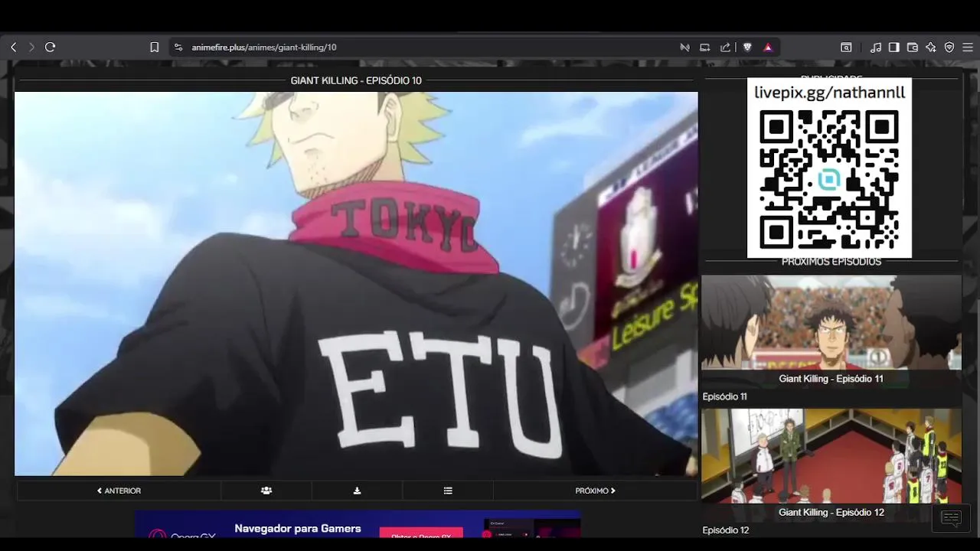Click the screen install icon in address bar
The image size is (980, 551).
[x=705, y=47]
